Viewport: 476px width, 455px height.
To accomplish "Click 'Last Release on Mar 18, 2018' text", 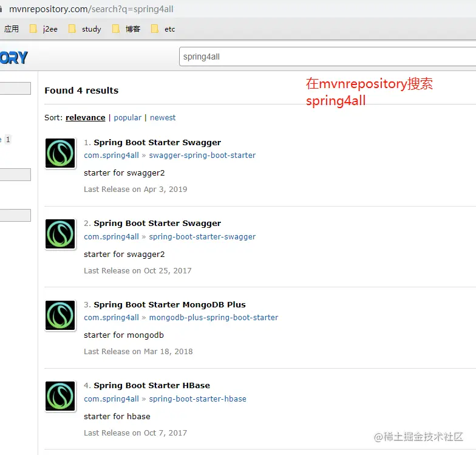I will click(138, 351).
